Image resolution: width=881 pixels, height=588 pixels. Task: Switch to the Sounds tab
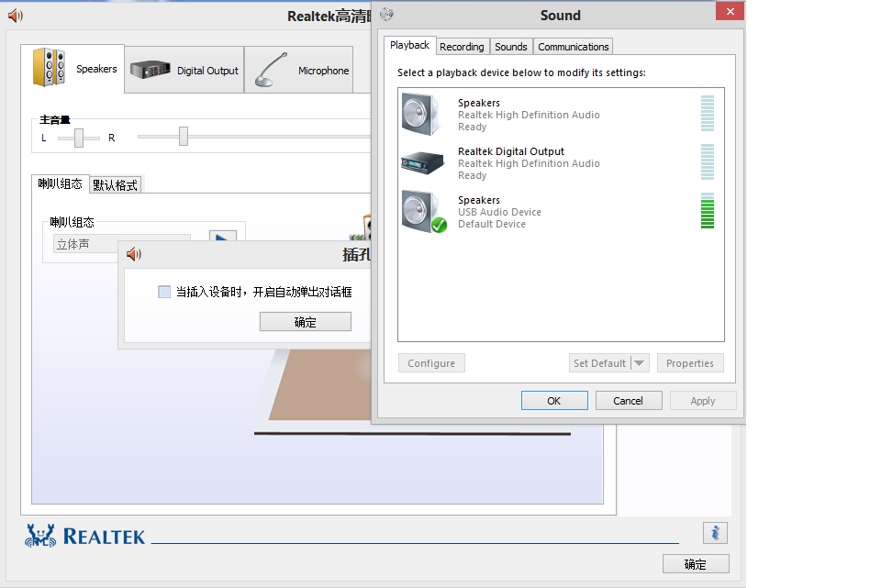point(511,47)
